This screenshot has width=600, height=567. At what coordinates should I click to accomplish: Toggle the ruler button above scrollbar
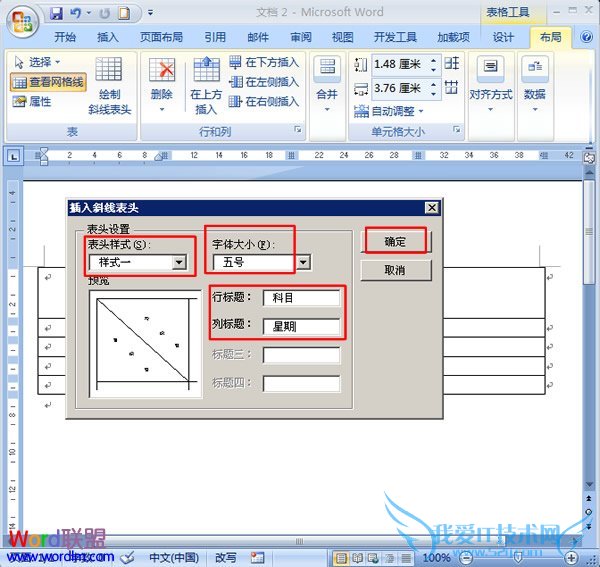point(589,158)
